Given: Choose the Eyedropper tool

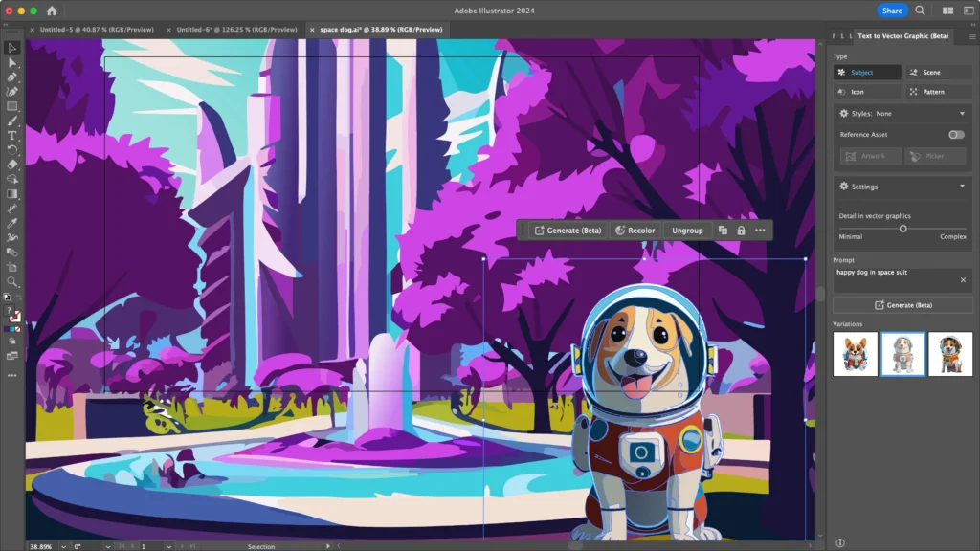Looking at the screenshot, I should coord(12,223).
